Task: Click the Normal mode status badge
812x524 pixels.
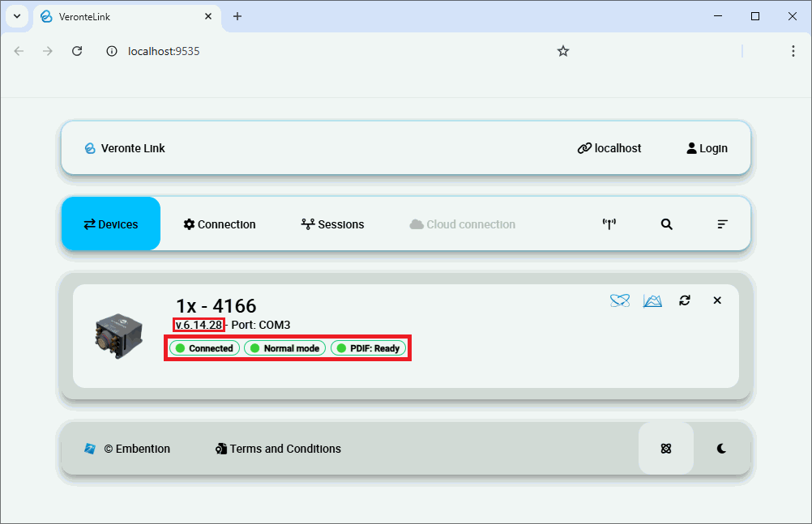Action: (284, 348)
